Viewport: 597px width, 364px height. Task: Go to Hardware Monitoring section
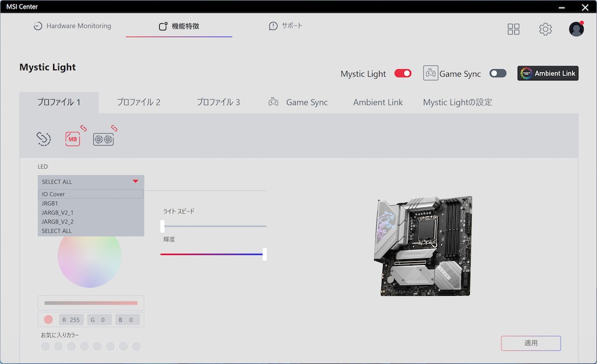72,26
